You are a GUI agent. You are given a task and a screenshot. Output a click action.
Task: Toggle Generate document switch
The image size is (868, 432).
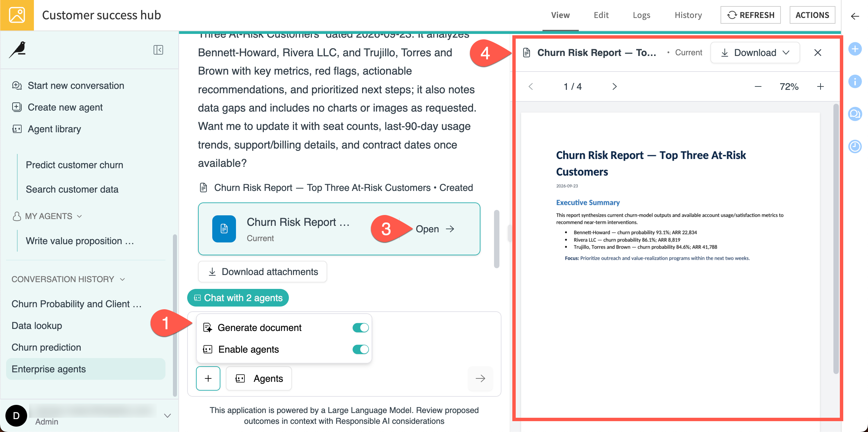[x=360, y=328]
